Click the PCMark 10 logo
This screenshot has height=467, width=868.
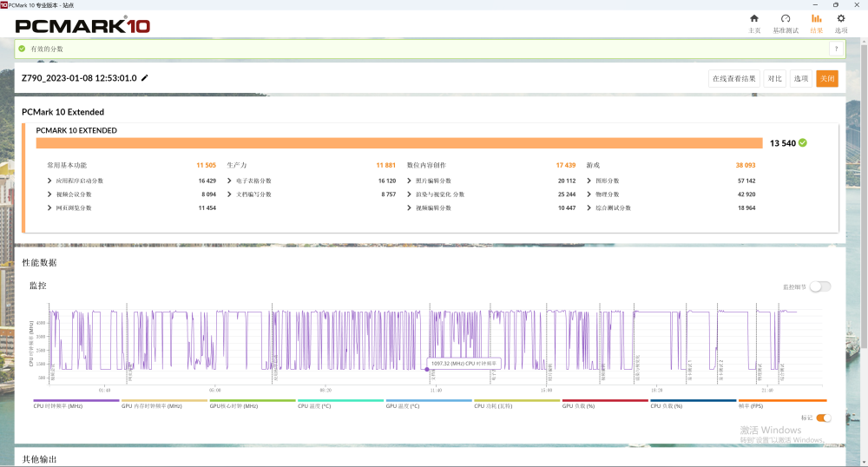[x=82, y=25]
